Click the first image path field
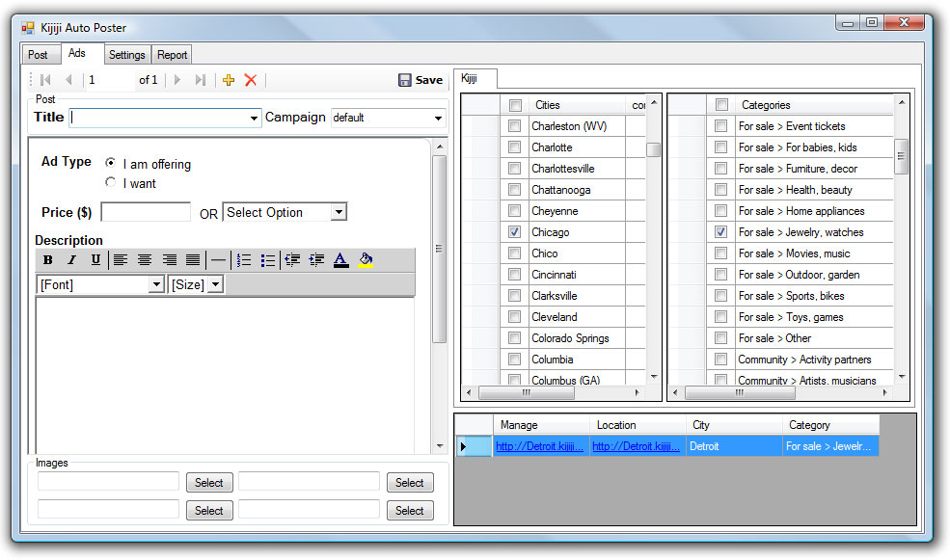The image size is (950, 560). pos(108,481)
